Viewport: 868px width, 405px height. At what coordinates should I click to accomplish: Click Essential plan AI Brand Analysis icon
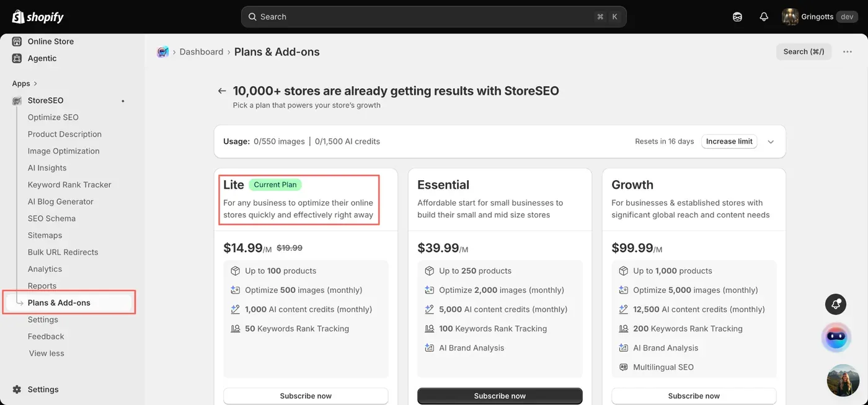429,347
